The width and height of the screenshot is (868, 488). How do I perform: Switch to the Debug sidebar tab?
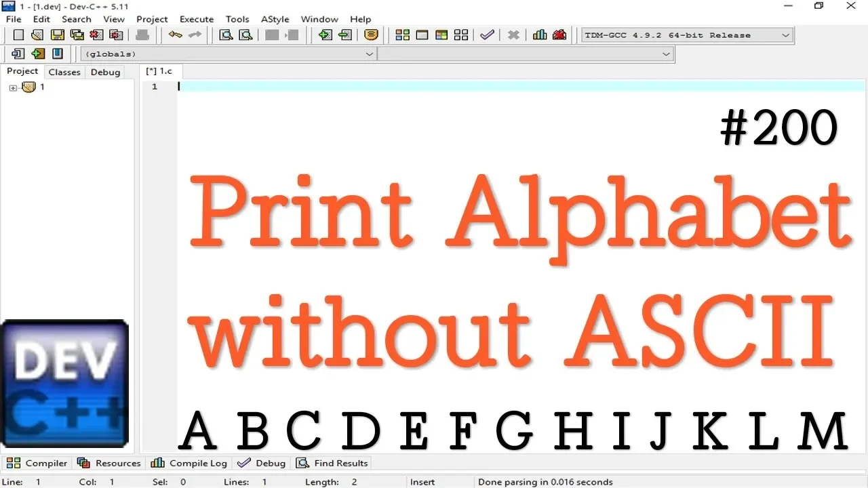105,72
